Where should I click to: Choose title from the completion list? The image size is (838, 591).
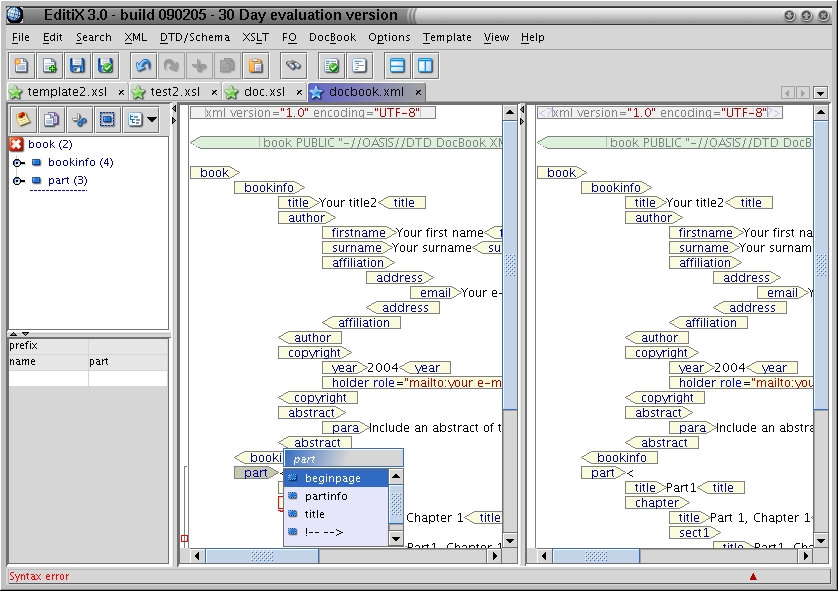(x=335, y=514)
